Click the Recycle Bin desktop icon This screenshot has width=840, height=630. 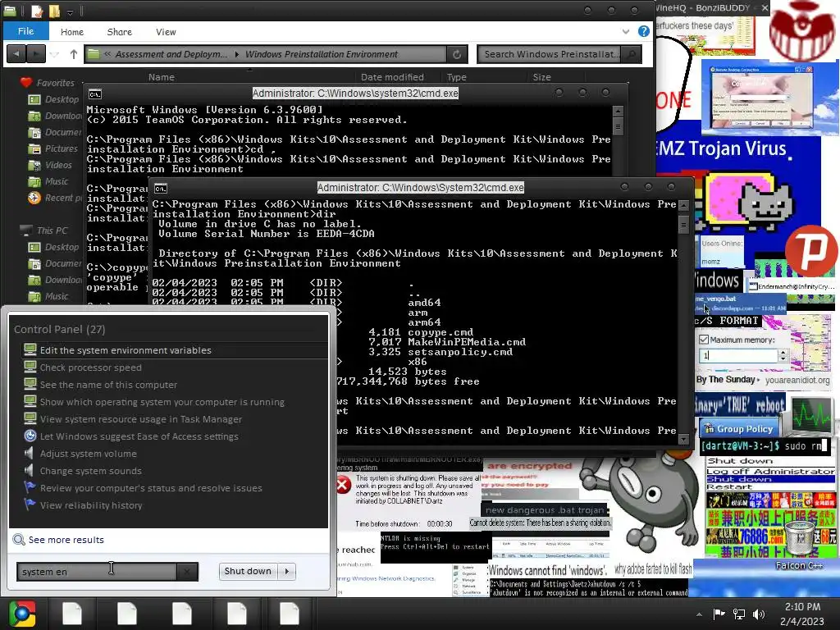799,536
